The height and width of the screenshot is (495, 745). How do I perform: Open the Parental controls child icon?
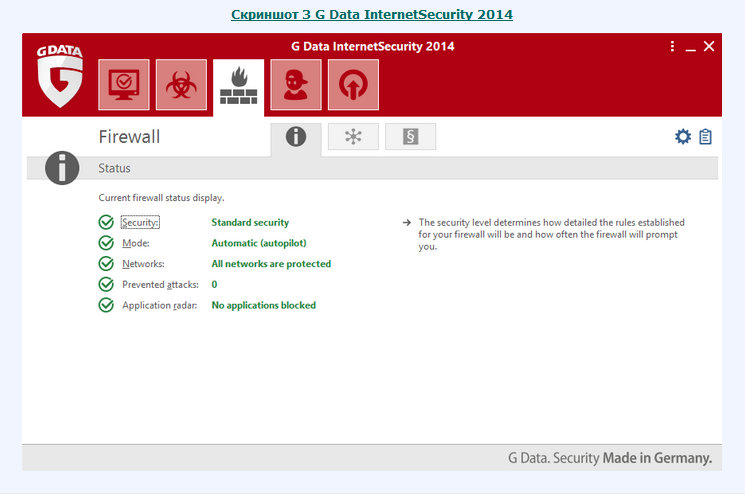tap(296, 85)
